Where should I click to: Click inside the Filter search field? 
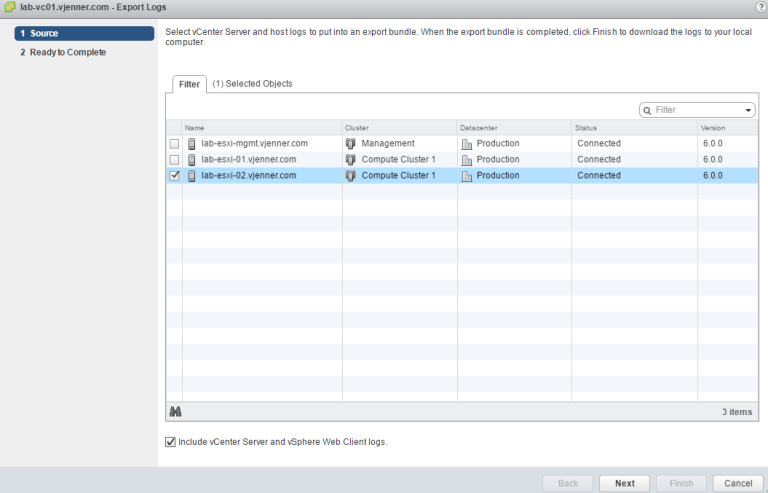(695, 110)
